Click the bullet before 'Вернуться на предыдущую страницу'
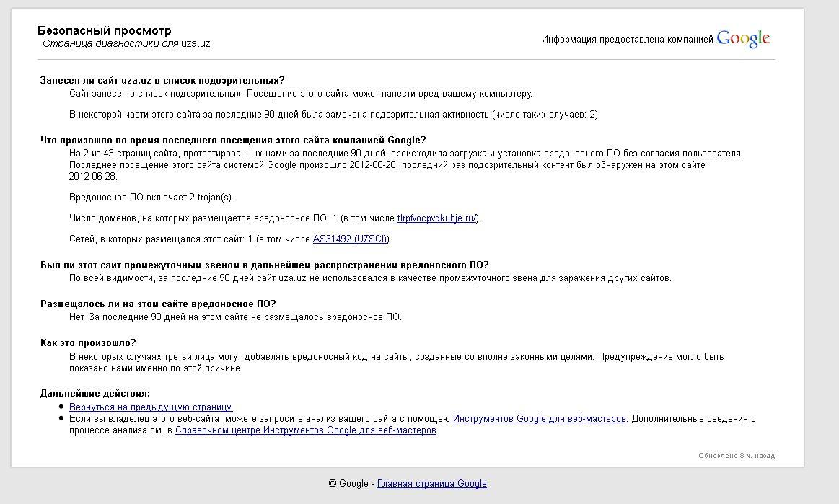 61,407
